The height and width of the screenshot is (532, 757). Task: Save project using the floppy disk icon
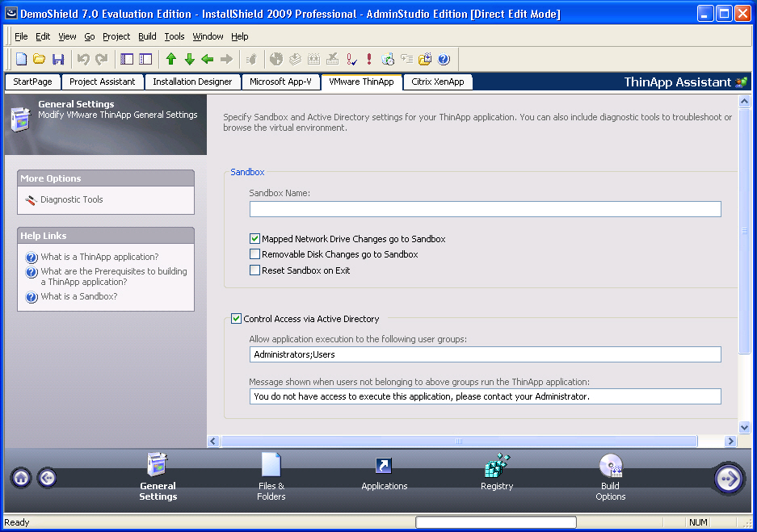pyautogui.click(x=58, y=59)
